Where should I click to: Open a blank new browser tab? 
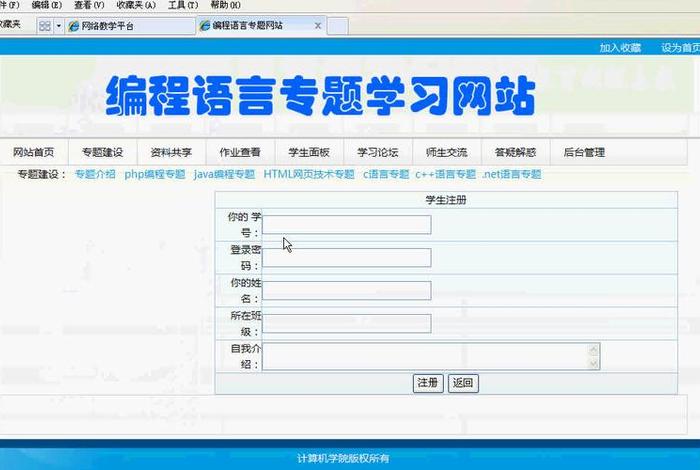tap(337, 25)
